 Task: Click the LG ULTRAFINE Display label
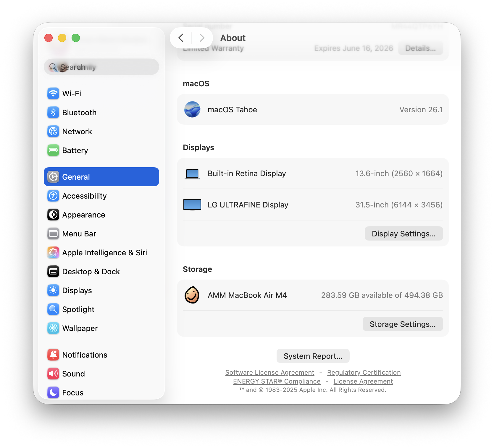click(248, 205)
